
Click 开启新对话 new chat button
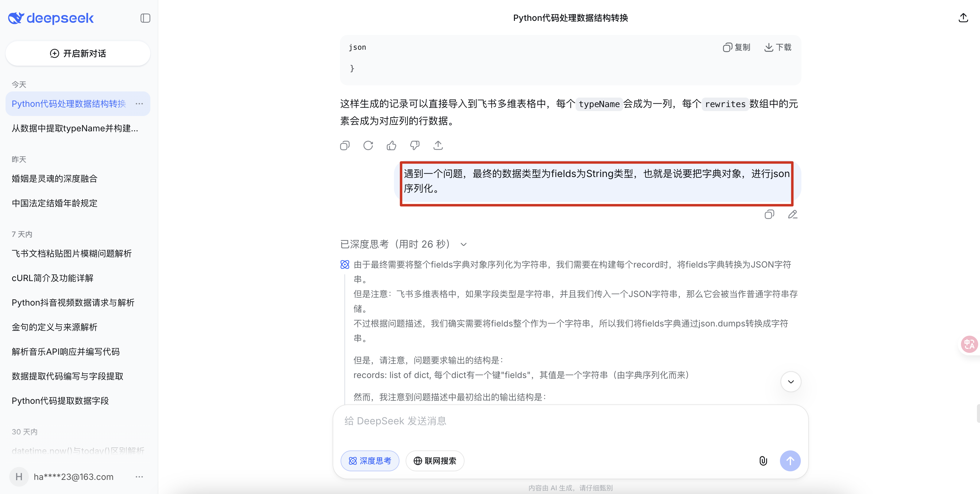(x=78, y=53)
